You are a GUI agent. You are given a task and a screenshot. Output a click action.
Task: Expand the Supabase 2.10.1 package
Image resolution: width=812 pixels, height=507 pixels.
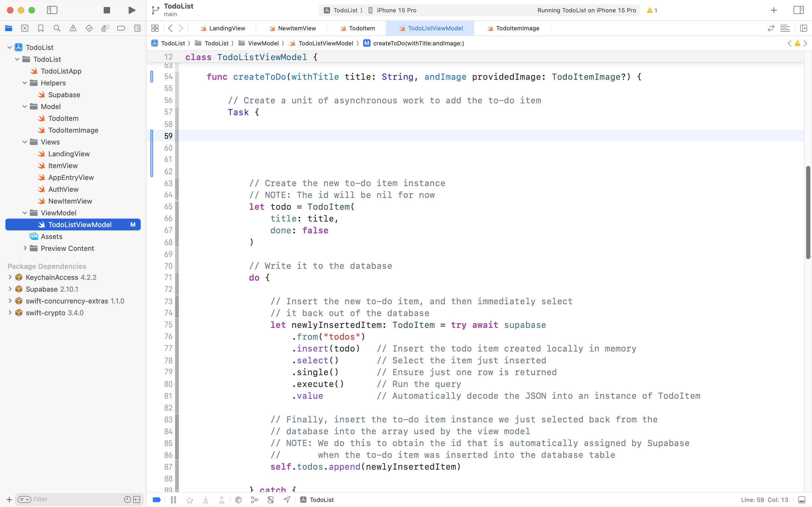10,289
